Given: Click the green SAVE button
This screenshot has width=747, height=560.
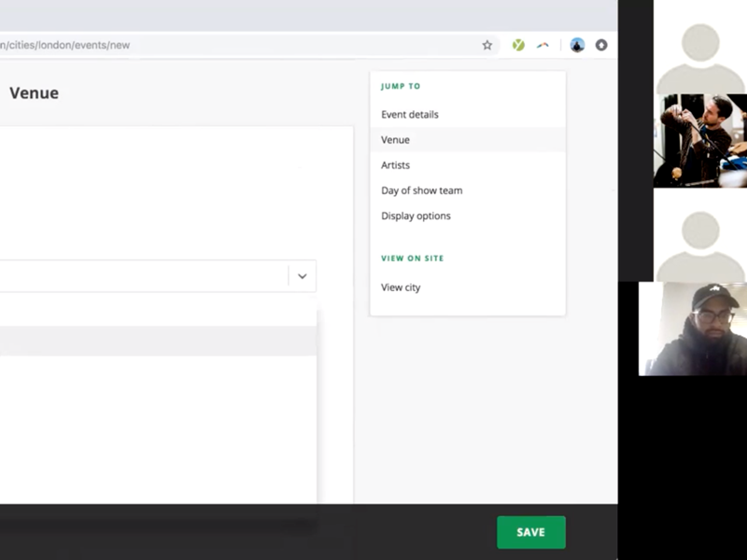Looking at the screenshot, I should click(x=531, y=532).
